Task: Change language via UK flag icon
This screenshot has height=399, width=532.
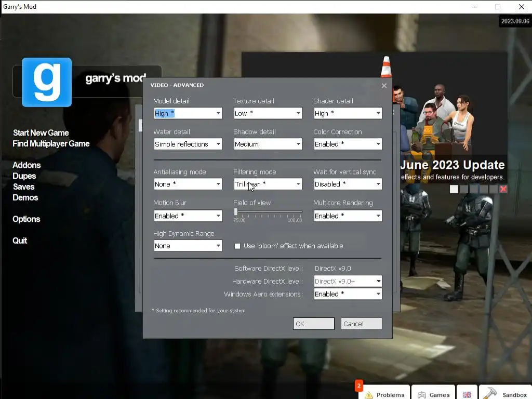Action: pos(467,394)
